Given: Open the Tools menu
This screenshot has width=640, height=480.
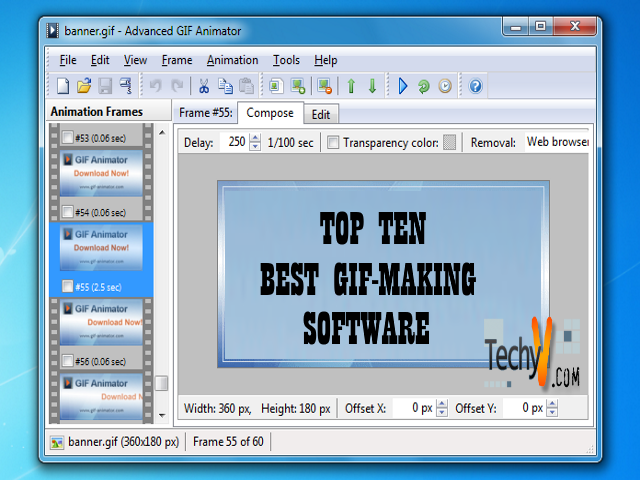Looking at the screenshot, I should (x=286, y=60).
